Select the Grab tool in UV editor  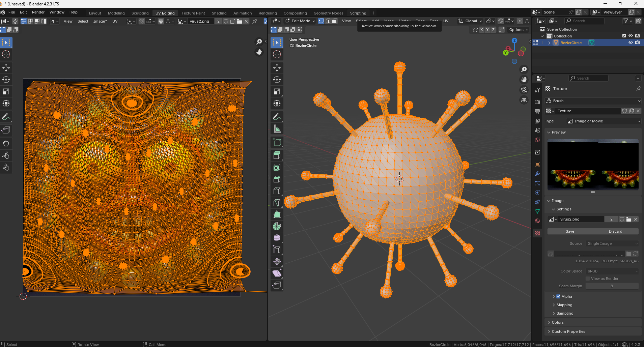coord(6,144)
